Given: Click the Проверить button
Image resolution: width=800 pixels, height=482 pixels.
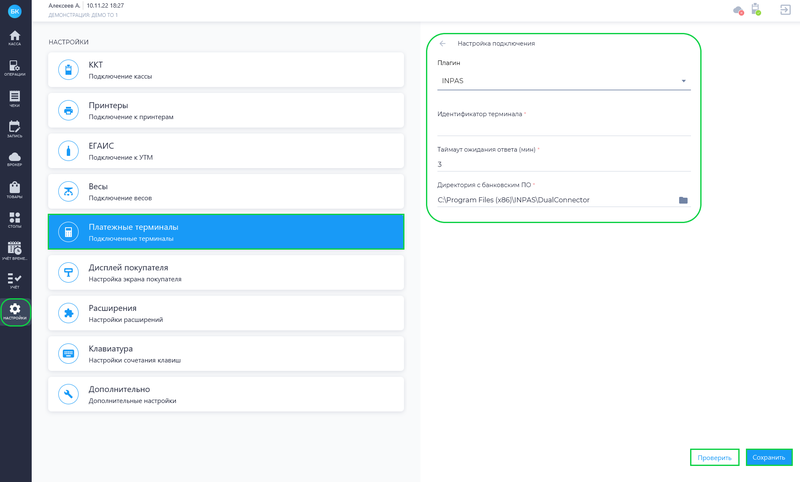Looking at the screenshot, I should (714, 458).
